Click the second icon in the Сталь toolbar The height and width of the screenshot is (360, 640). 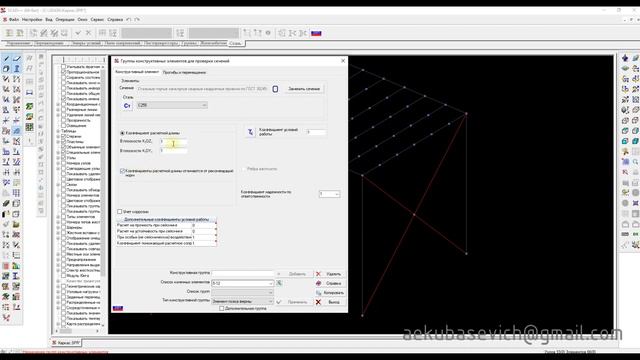click(x=20, y=33)
